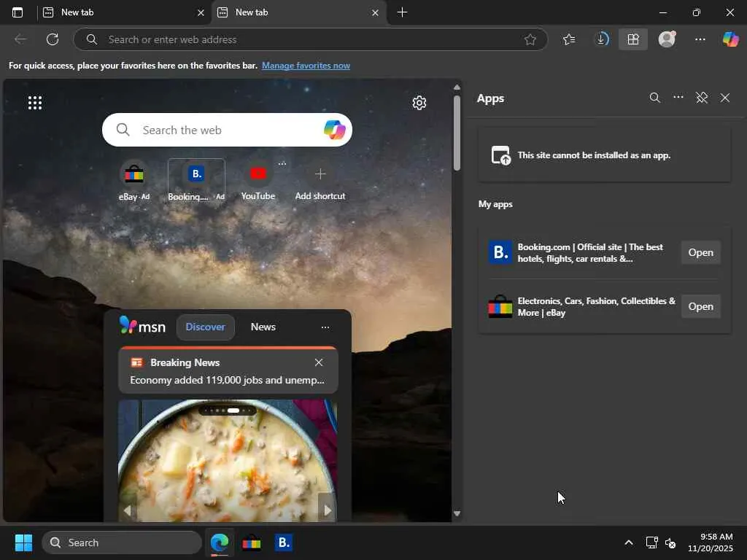This screenshot has height=560, width=747.
Task: Unpin the Apps panel
Action: pyautogui.click(x=702, y=98)
